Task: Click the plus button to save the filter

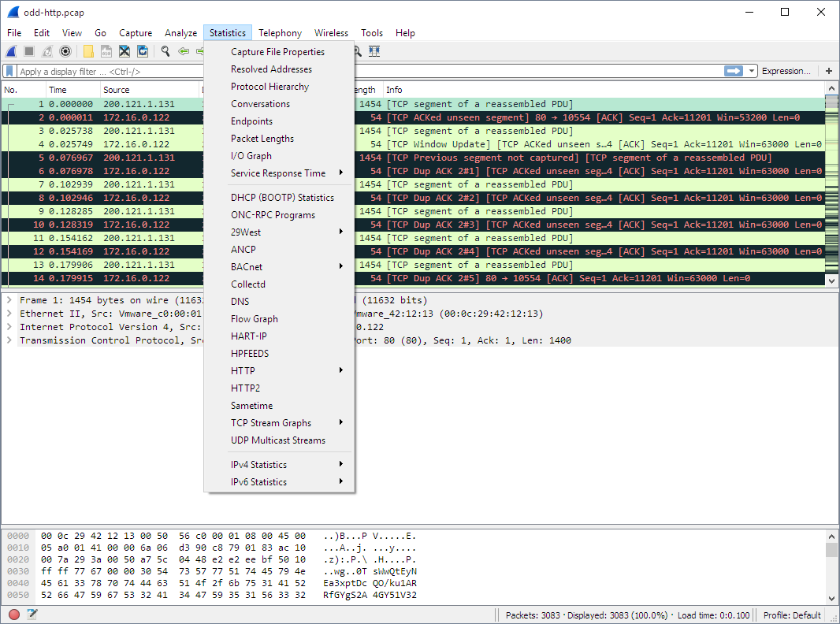Action: 828,70
